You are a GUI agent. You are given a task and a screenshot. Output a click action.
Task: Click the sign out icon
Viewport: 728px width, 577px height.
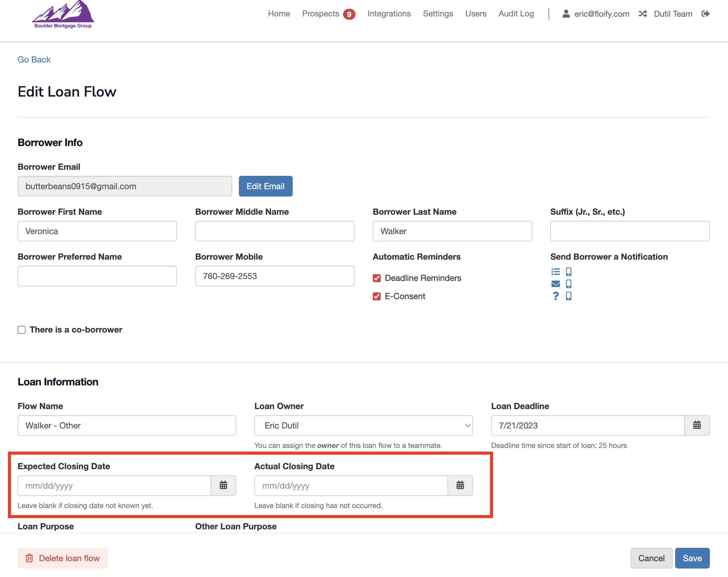point(705,14)
